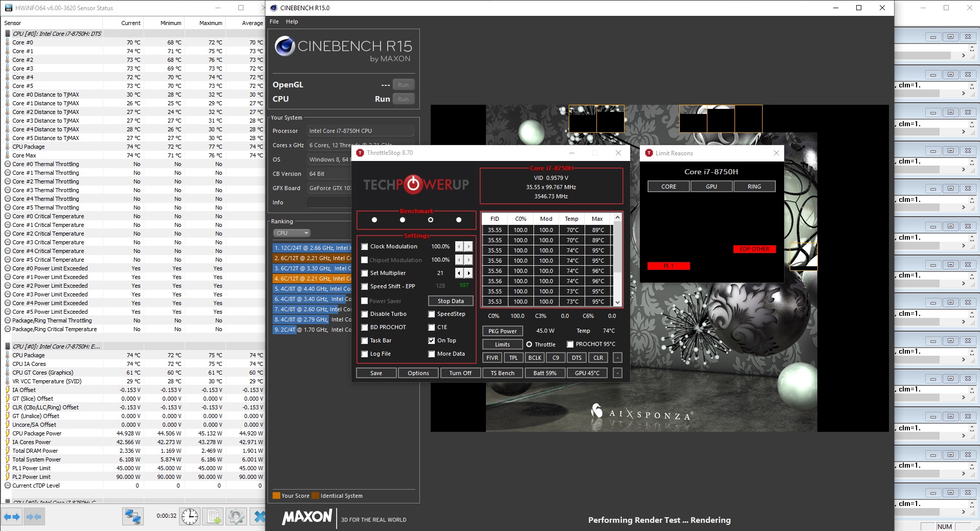Click the HWiNFO clock reset-timer icon

190,517
